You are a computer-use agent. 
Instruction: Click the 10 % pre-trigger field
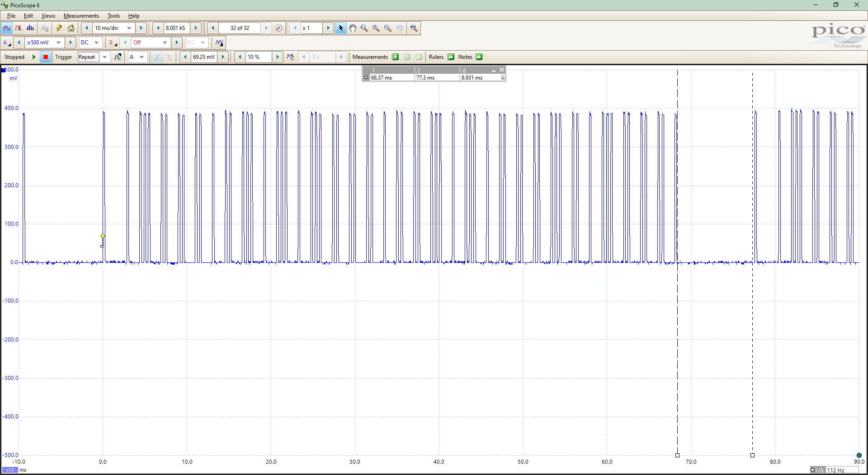[x=259, y=57]
